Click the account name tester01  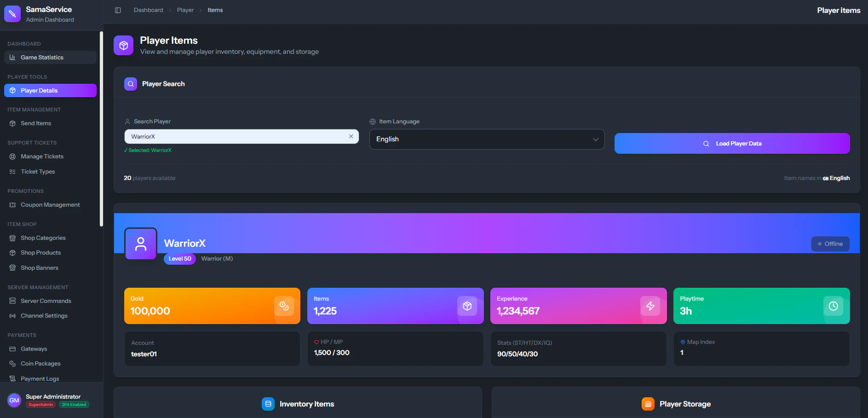144,354
